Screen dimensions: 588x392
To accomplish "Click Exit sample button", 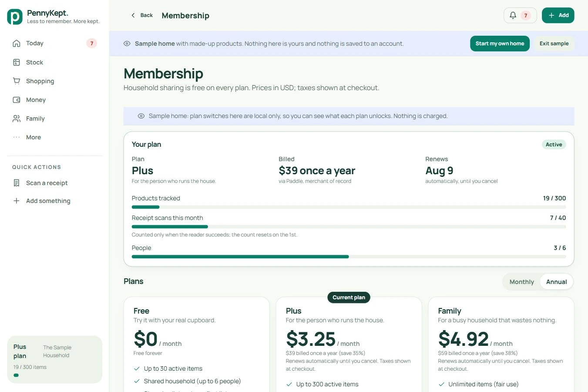I will (x=554, y=44).
